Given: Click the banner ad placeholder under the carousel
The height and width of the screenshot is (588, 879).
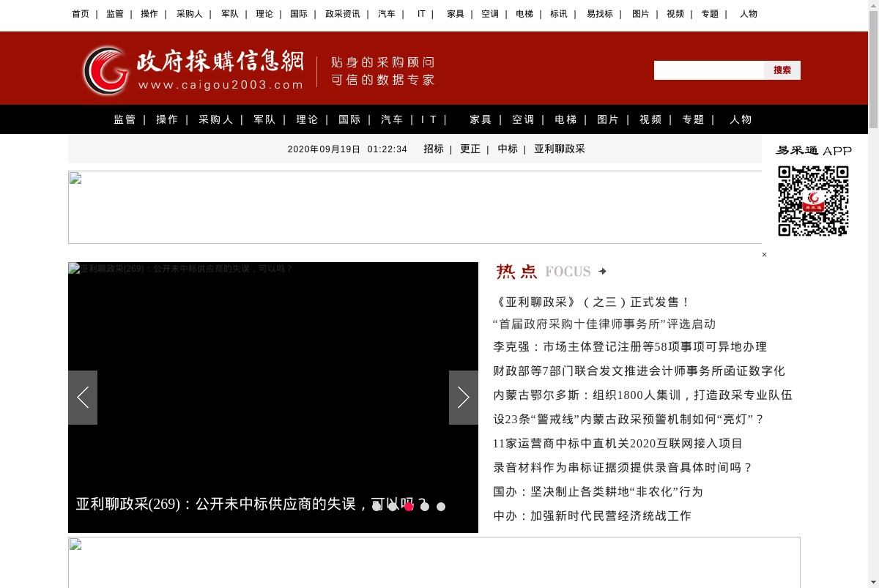Looking at the screenshot, I should pyautogui.click(x=434, y=562).
